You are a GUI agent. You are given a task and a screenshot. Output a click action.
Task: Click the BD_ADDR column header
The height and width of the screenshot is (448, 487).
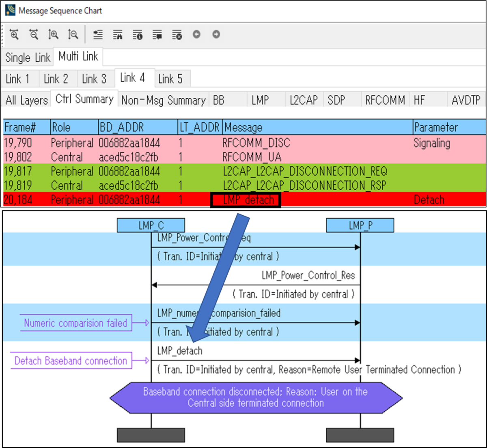point(138,127)
